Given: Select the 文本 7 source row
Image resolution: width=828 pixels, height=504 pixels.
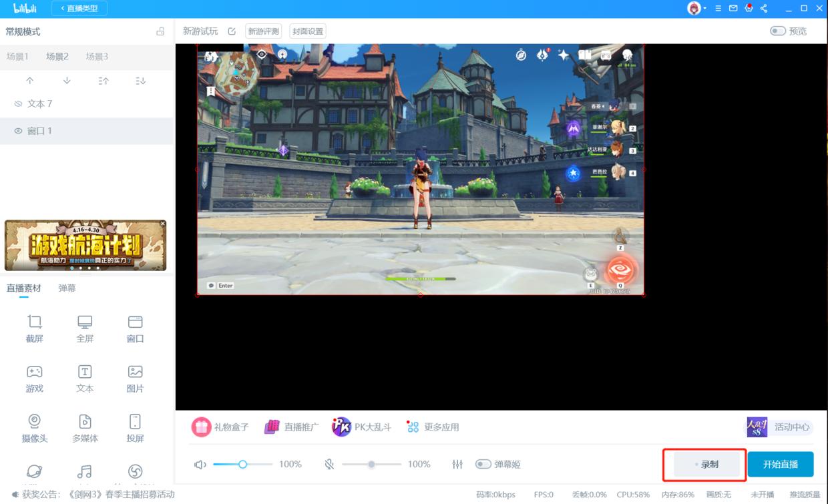Looking at the screenshot, I should tap(87, 104).
